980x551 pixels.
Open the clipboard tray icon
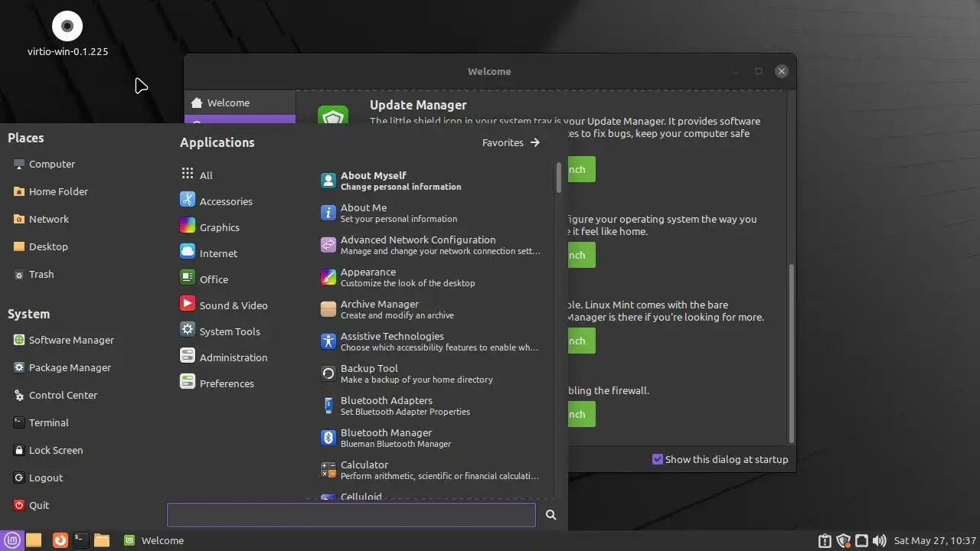pyautogui.click(x=825, y=540)
